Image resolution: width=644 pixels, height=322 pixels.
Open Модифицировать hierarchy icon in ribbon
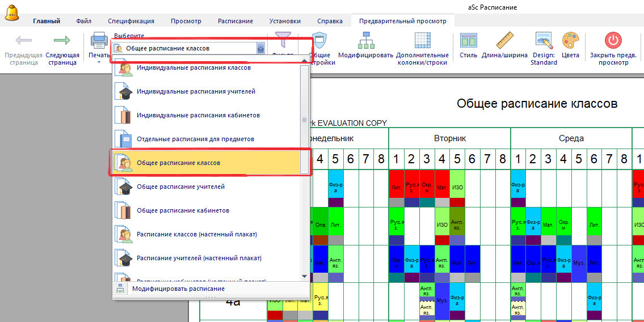point(365,41)
